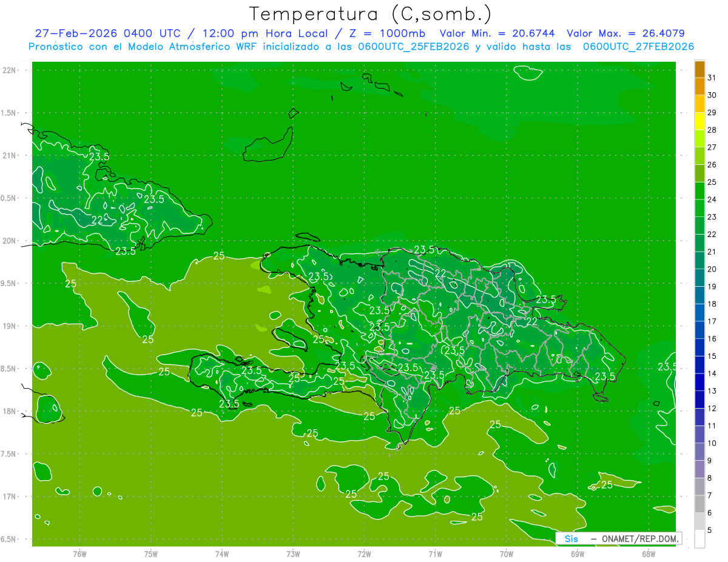Click the "Sis" text in the credit box
The width and height of the screenshot is (728, 562).
coord(571,538)
